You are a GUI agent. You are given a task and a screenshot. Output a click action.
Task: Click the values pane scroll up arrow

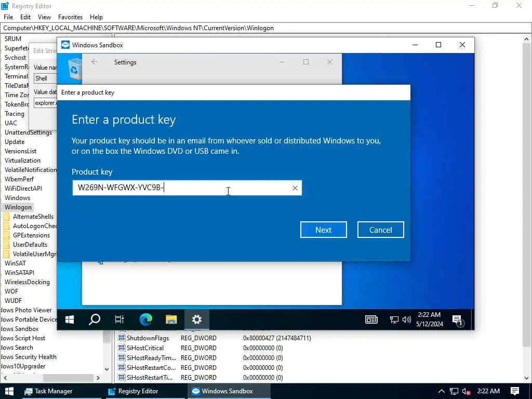tap(527, 38)
